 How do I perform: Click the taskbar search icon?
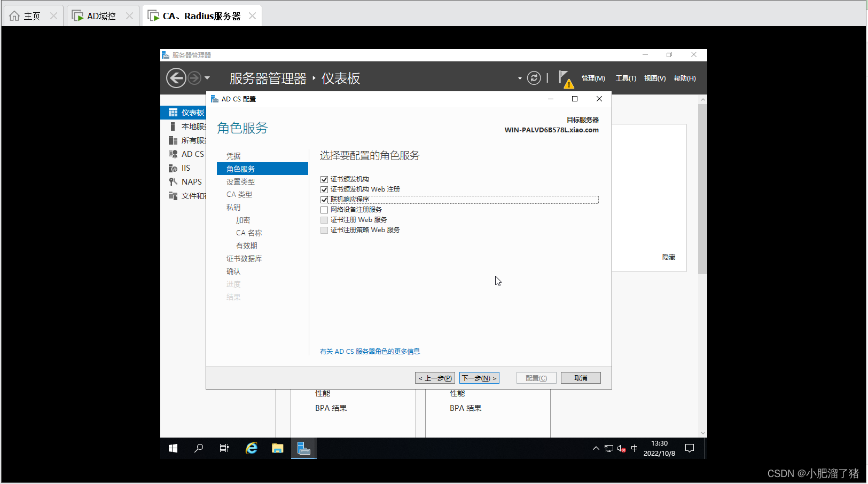[199, 448]
